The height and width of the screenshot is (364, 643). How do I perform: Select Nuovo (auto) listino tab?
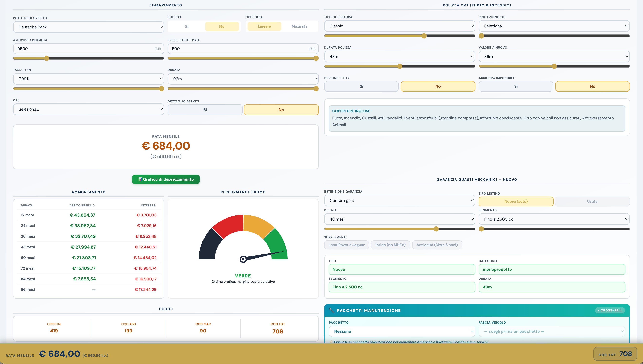point(516,202)
